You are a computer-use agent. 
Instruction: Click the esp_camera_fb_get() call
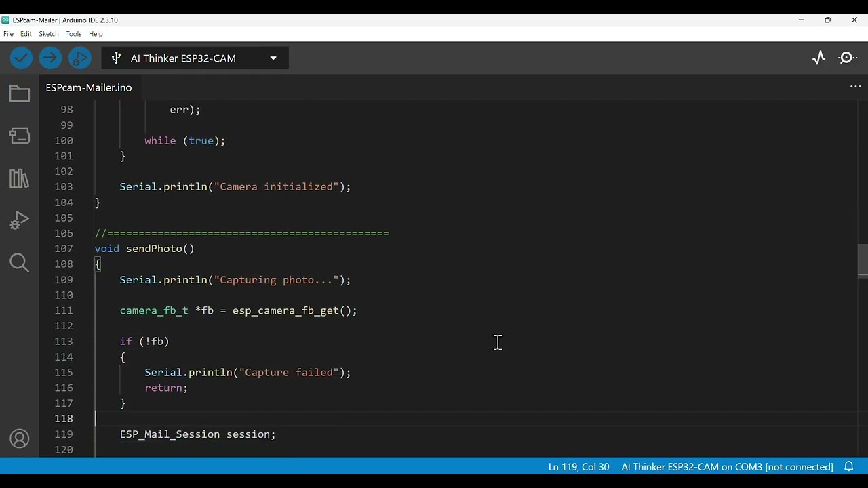(292, 310)
